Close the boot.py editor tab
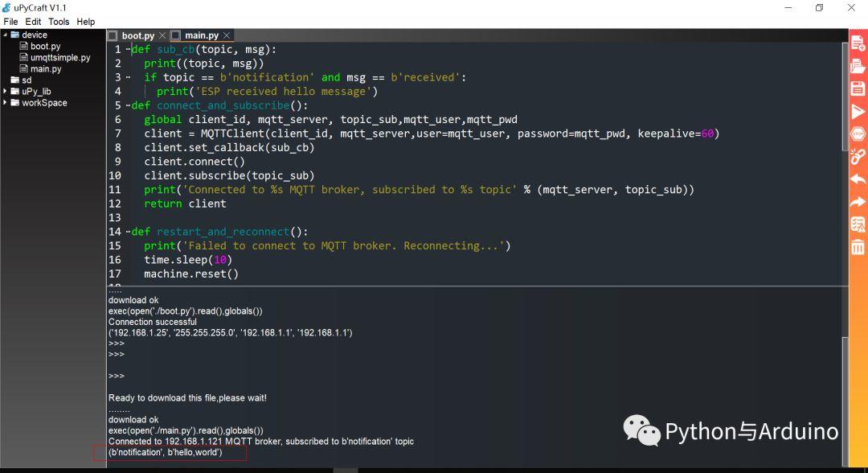 [162, 35]
